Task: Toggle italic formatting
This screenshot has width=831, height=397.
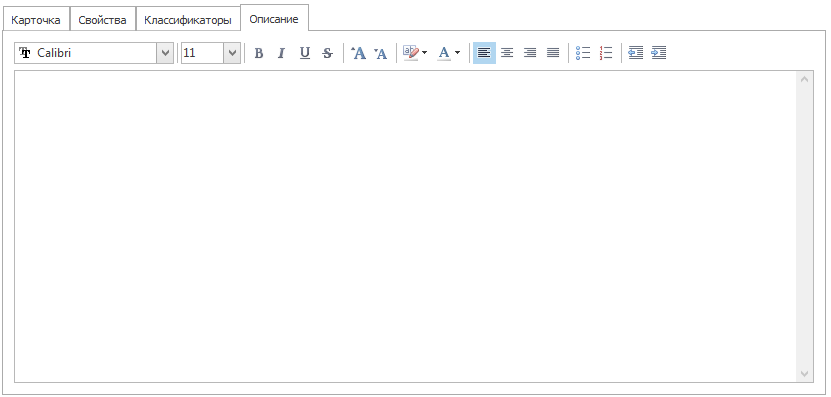Action: pos(281,53)
